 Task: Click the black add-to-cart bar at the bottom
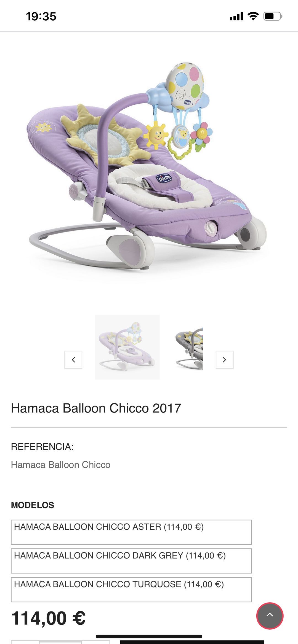(x=192, y=642)
